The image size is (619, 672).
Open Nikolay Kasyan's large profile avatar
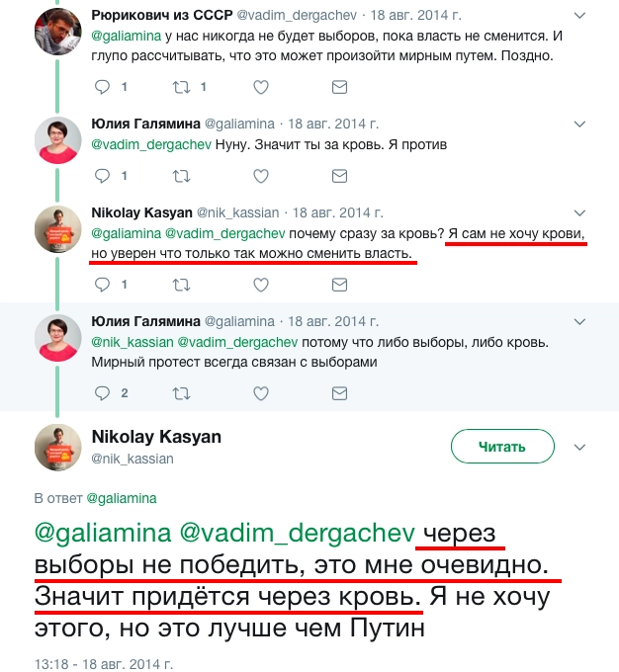[58, 446]
